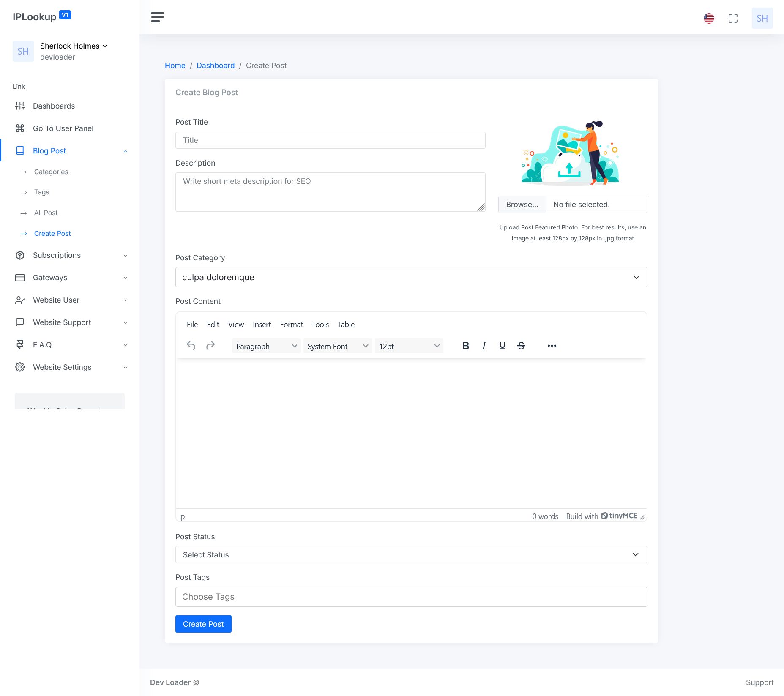Open the System Font family dropdown
Screen dimensions: 784x696
[338, 346]
